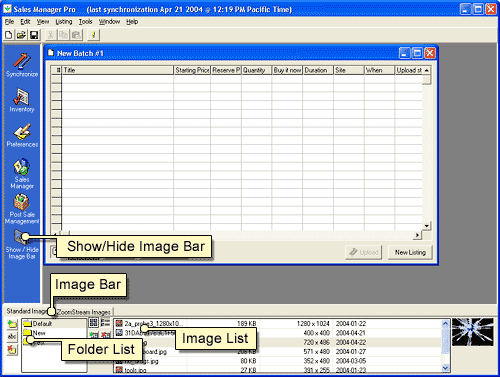
Task: Click the Copy toolbar icon
Action: click(x=63, y=35)
